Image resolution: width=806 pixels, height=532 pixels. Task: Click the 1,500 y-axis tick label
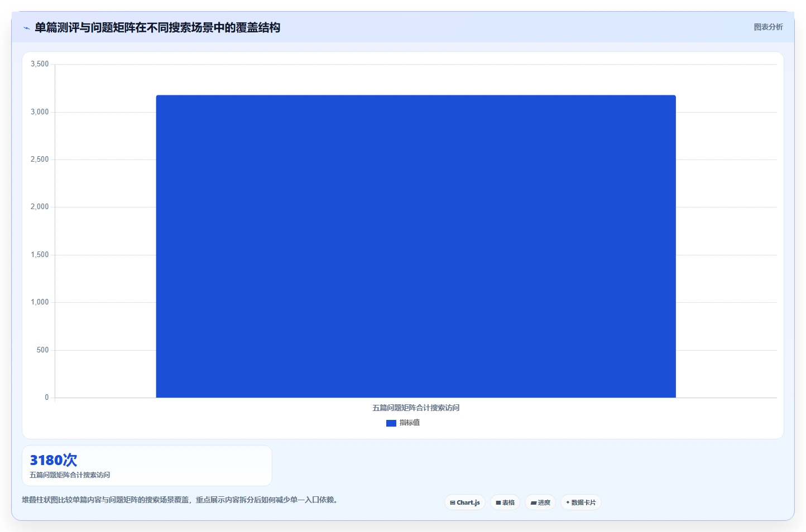40,255
